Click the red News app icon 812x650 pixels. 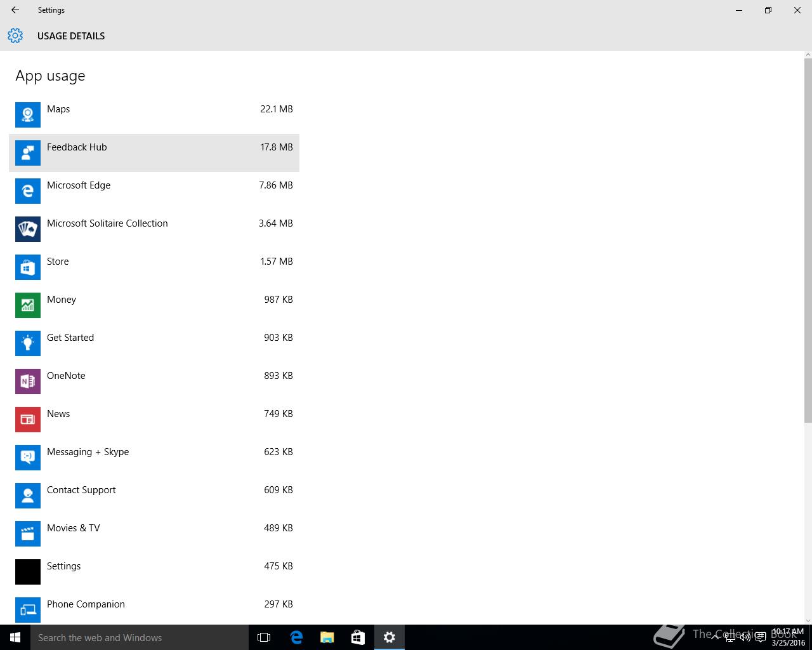[x=28, y=420]
